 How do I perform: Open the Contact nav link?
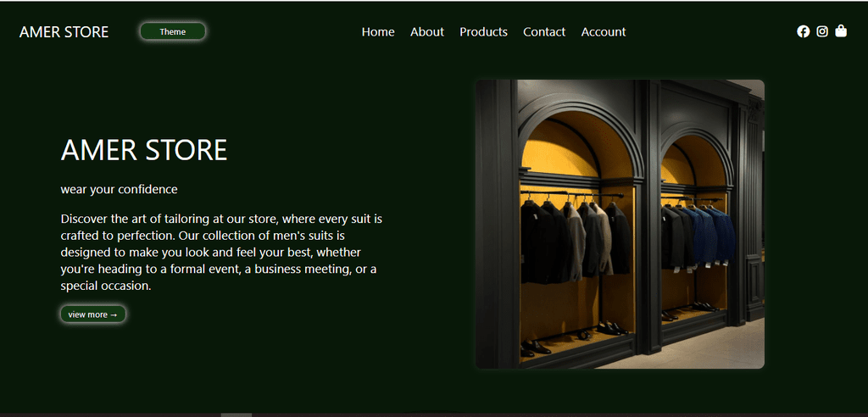[544, 32]
